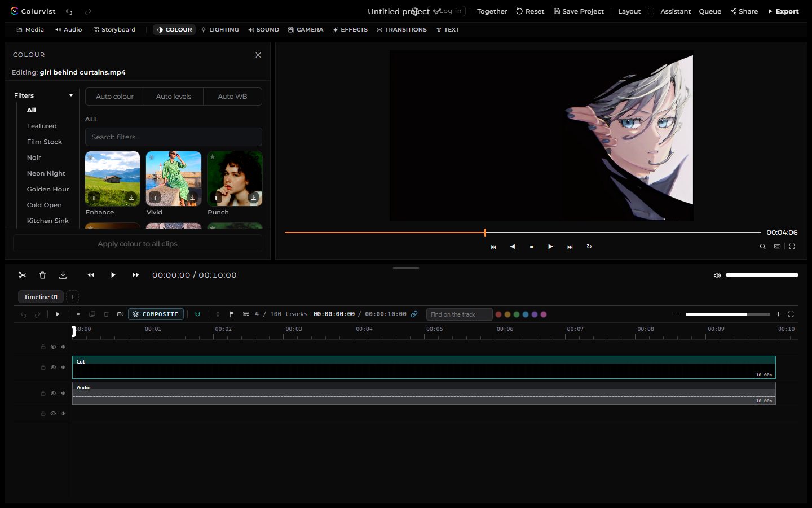Open the Transitions tab
The width and height of the screenshot is (812, 508).
(x=401, y=29)
